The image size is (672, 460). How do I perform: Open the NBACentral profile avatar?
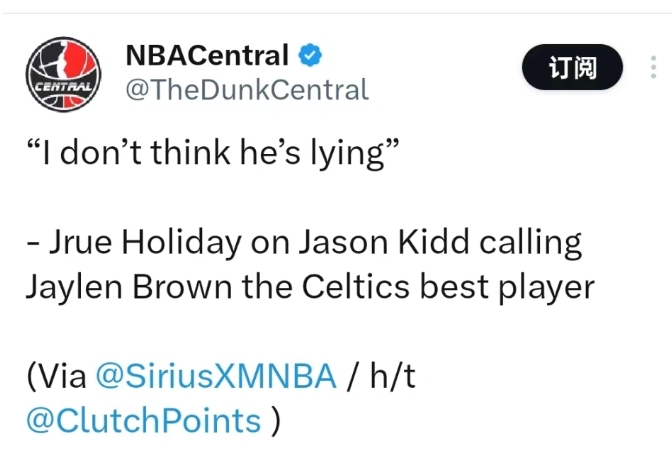63,71
